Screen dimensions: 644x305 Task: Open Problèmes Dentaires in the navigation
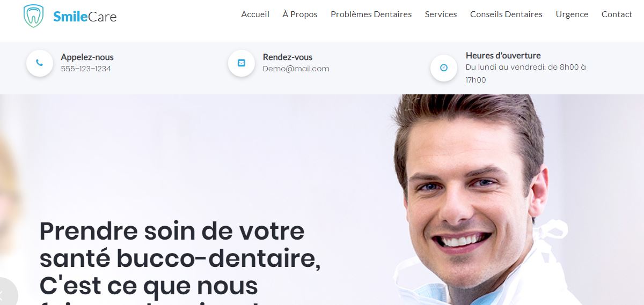click(x=371, y=14)
